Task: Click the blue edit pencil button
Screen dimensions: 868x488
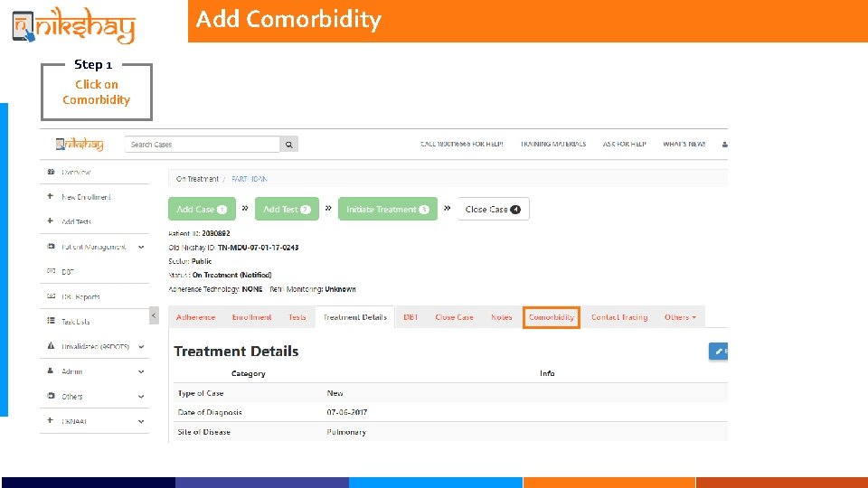Action: coord(719,352)
